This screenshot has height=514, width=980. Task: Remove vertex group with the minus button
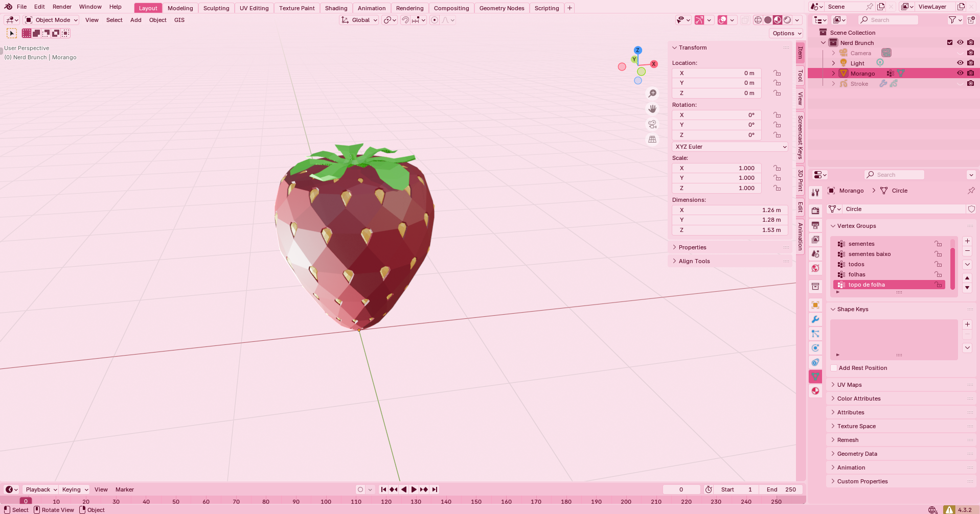pos(967,251)
